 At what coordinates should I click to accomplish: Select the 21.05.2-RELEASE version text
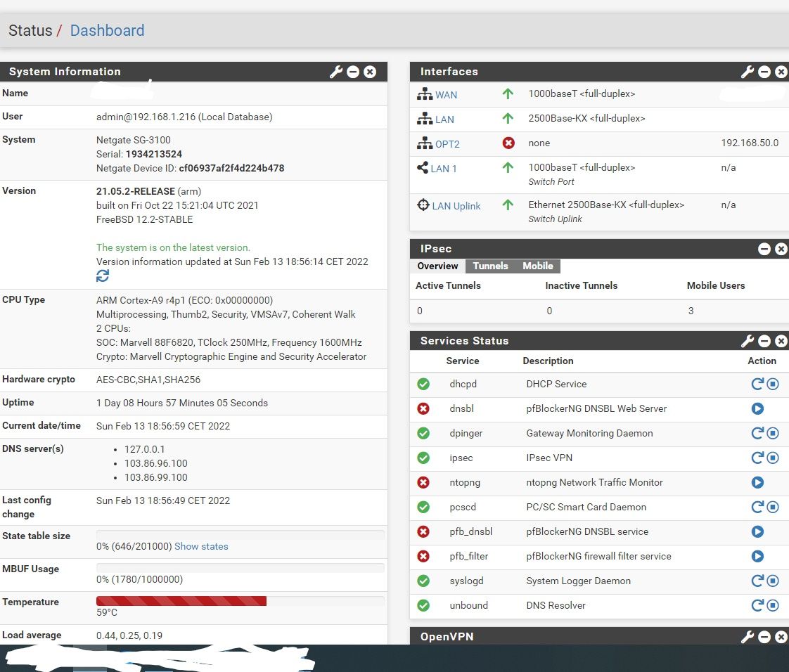tap(135, 191)
